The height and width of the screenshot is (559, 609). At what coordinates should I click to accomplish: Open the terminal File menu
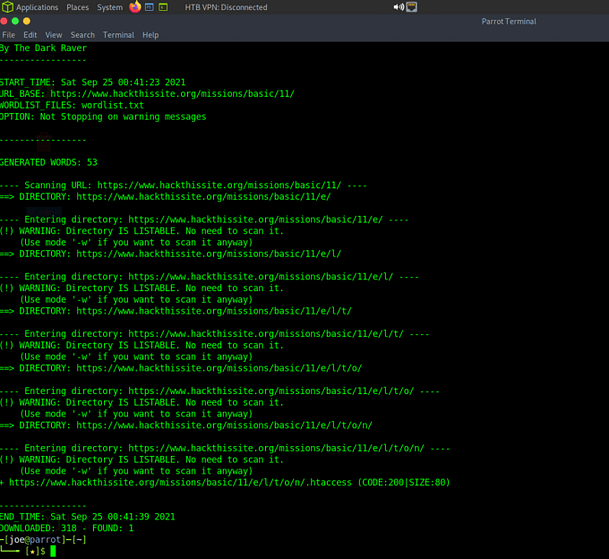click(x=9, y=35)
